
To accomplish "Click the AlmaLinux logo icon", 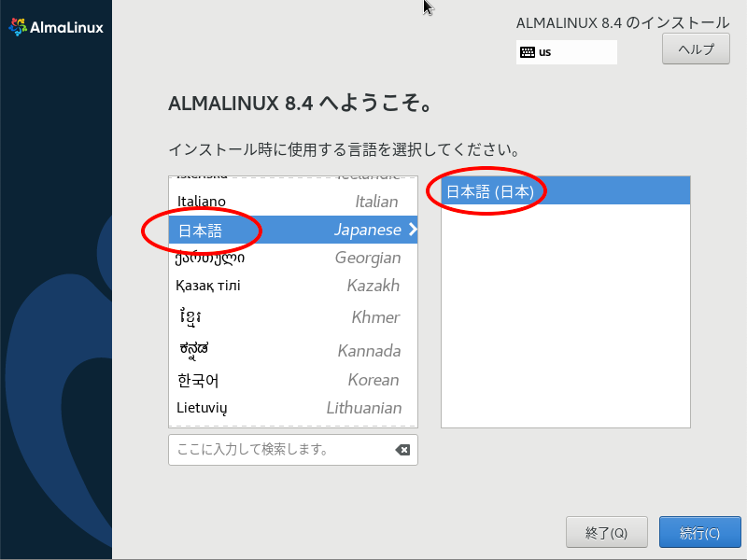I will pyautogui.click(x=18, y=27).
